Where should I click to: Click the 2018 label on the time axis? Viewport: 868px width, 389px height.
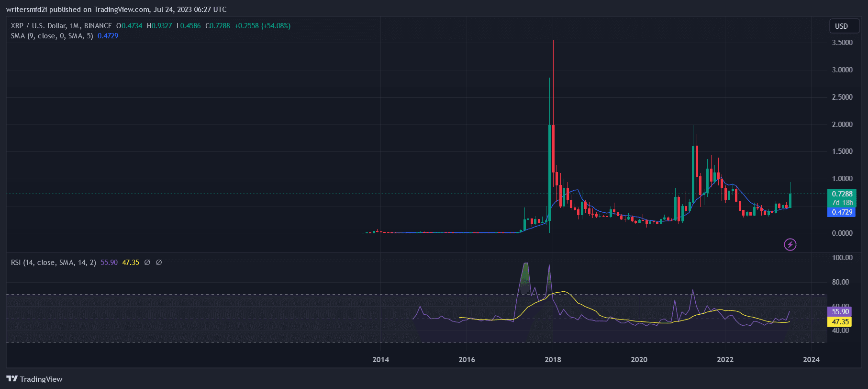pyautogui.click(x=553, y=360)
